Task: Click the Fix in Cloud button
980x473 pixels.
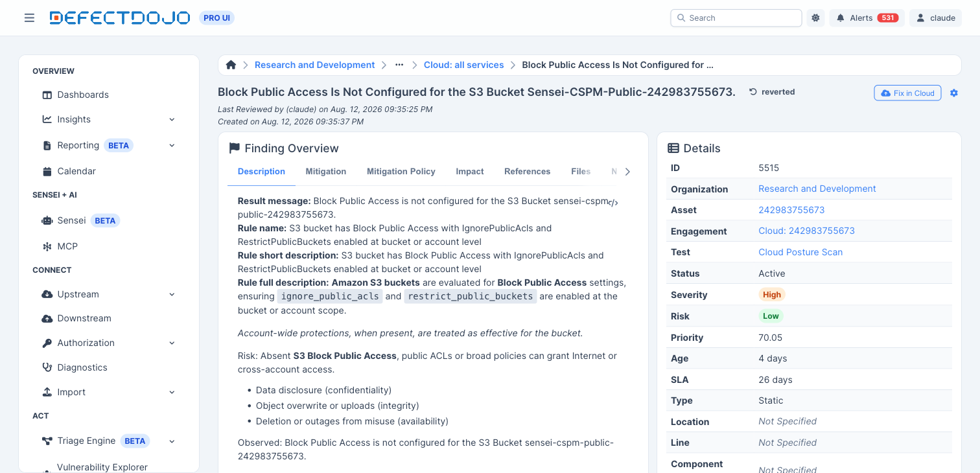Action: 907,93
